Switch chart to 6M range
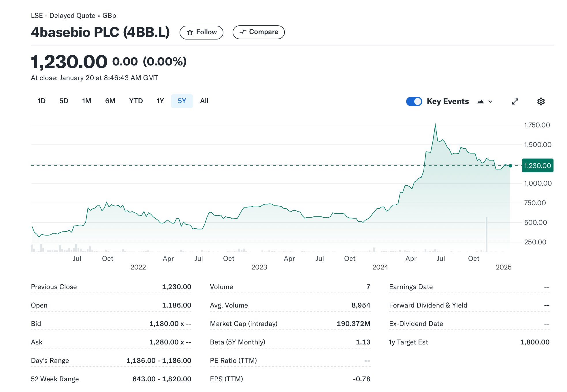567x392 pixels. click(x=110, y=101)
